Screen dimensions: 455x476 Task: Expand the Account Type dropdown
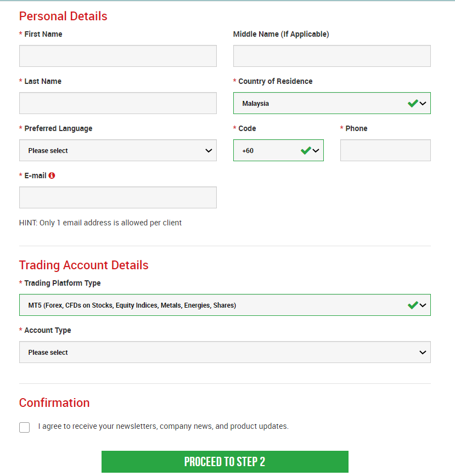click(x=225, y=352)
